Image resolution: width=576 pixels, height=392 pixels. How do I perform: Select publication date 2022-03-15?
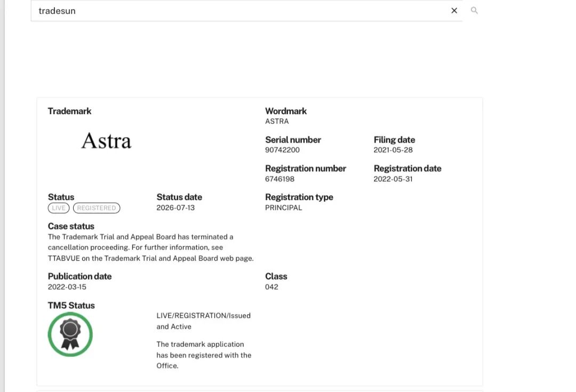[x=67, y=287]
